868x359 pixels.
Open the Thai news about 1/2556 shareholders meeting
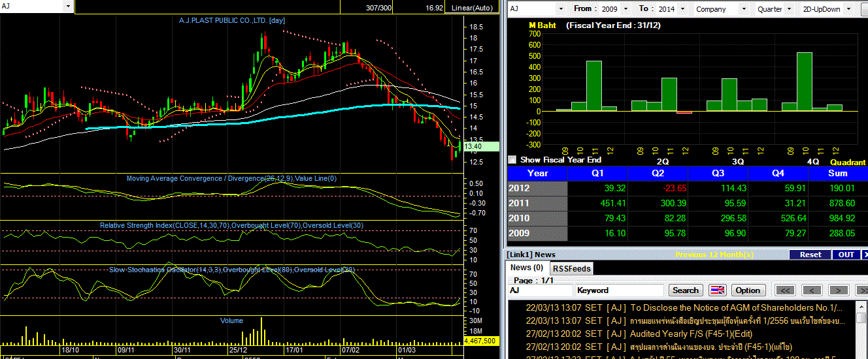(x=684, y=320)
